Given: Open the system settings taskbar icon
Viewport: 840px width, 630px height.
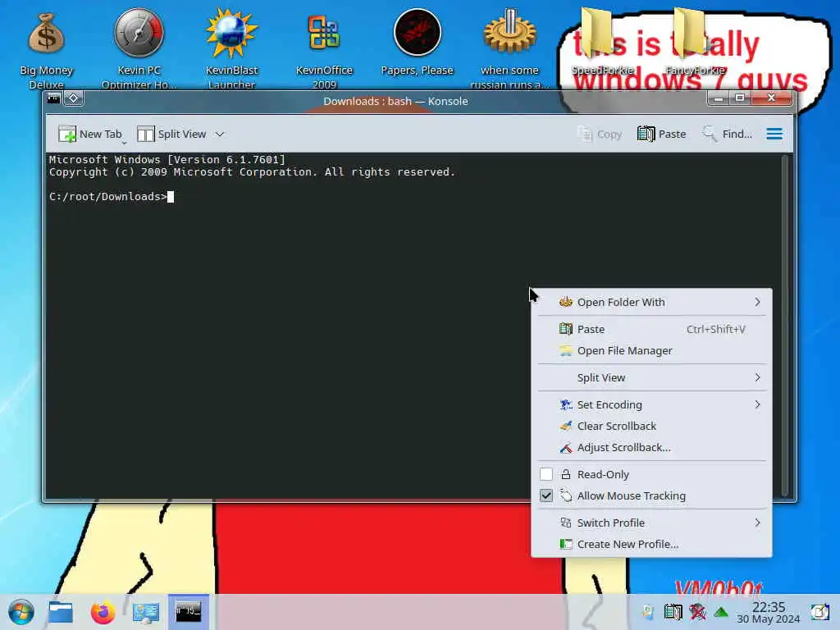Looking at the screenshot, I should coord(146,612).
